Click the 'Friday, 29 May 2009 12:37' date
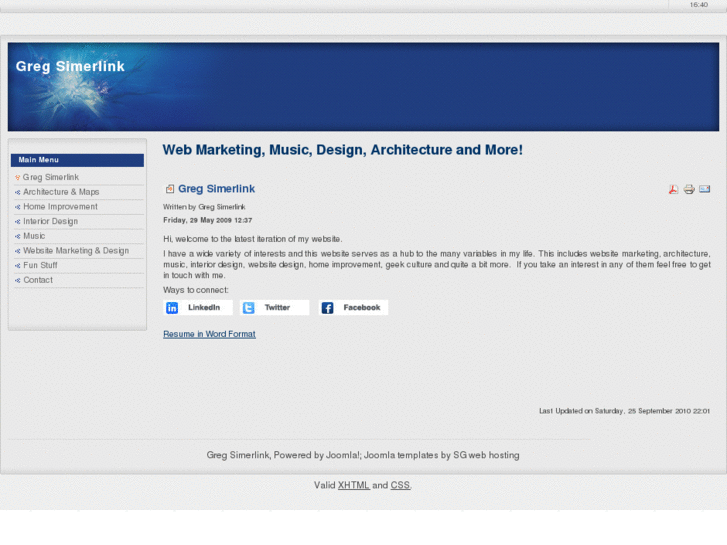The height and width of the screenshot is (545, 727). click(208, 220)
